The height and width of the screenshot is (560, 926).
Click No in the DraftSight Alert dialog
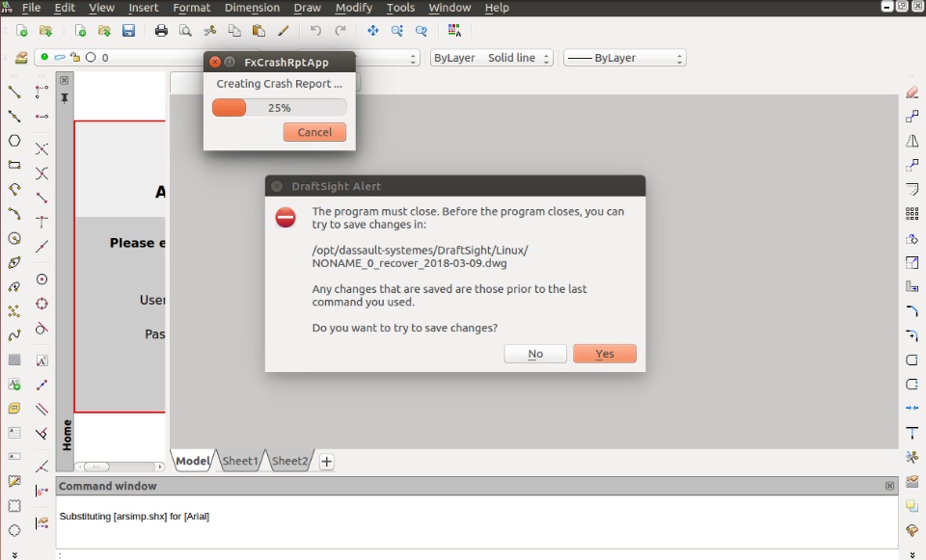point(535,354)
